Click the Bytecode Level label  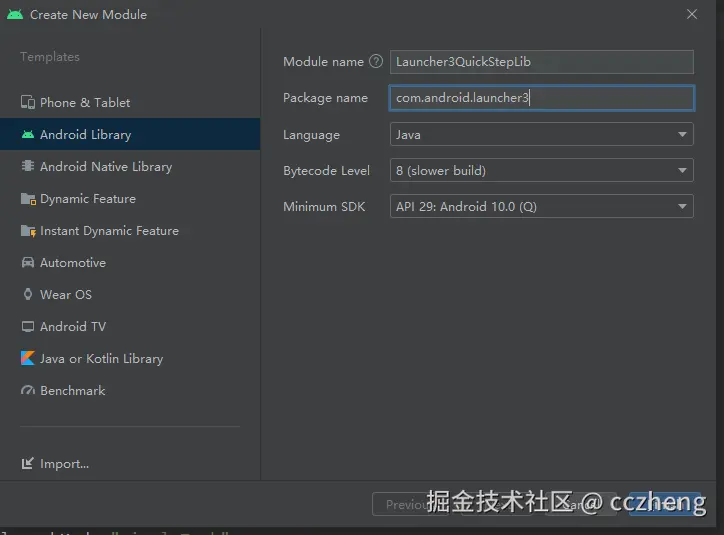[x=326, y=171]
